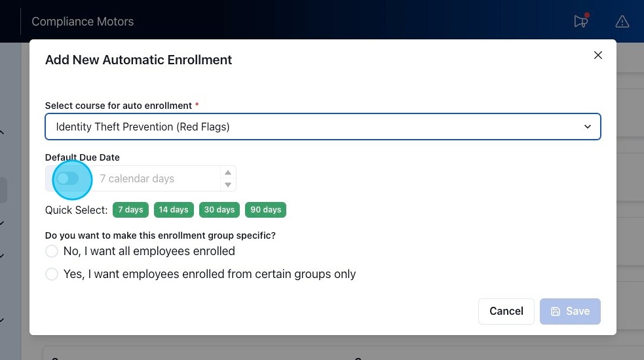Click the course dropdown chevron arrow

(x=588, y=127)
